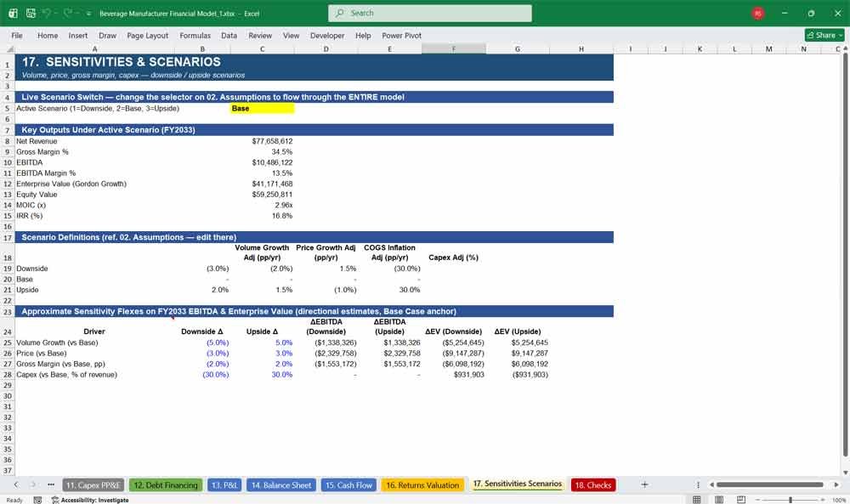Open Customize Quick Access Toolbar arrow
The width and height of the screenshot is (850, 504).
pos(88,14)
